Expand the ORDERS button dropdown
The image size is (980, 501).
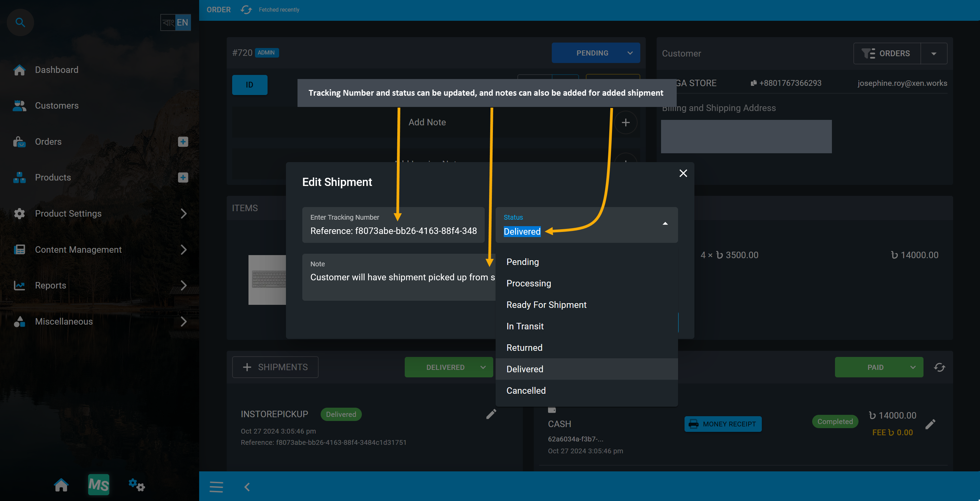coord(934,54)
